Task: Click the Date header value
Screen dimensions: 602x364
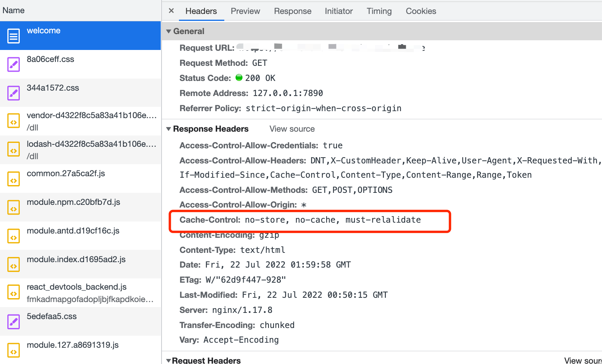Action: pos(278,265)
